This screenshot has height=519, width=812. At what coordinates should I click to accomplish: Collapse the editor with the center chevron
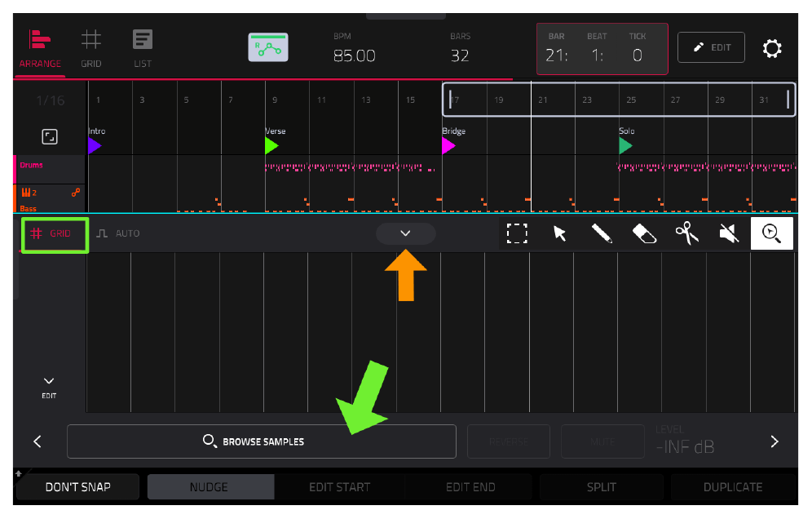coord(405,233)
